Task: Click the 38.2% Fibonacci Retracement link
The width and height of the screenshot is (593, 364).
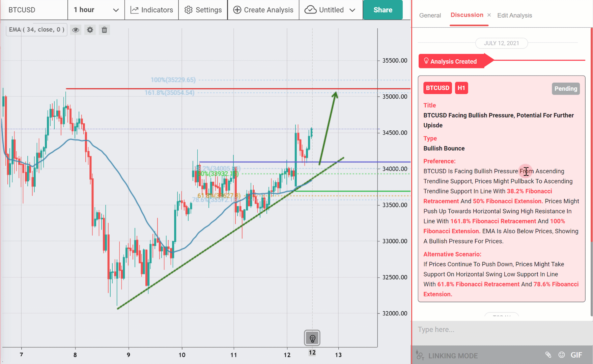Action: pyautogui.click(x=488, y=196)
